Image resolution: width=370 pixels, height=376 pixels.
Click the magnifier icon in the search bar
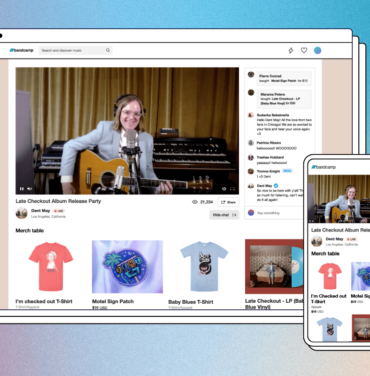click(108, 50)
